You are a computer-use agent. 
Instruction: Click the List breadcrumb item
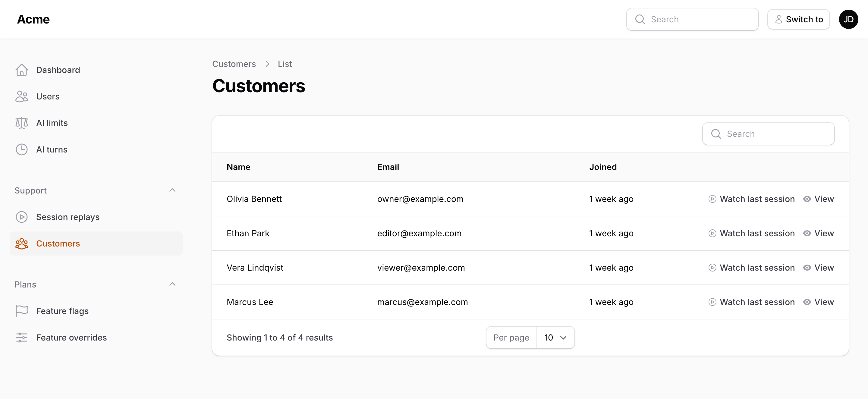pos(285,64)
